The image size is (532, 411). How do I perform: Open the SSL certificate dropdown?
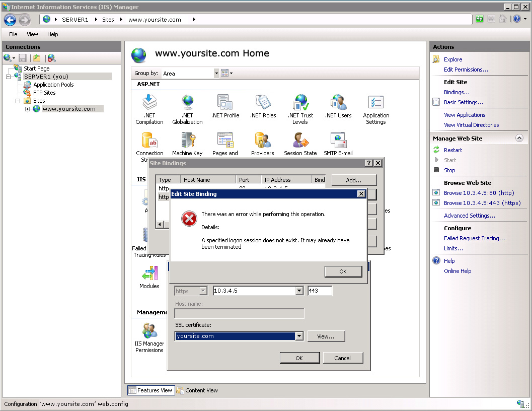tap(299, 336)
